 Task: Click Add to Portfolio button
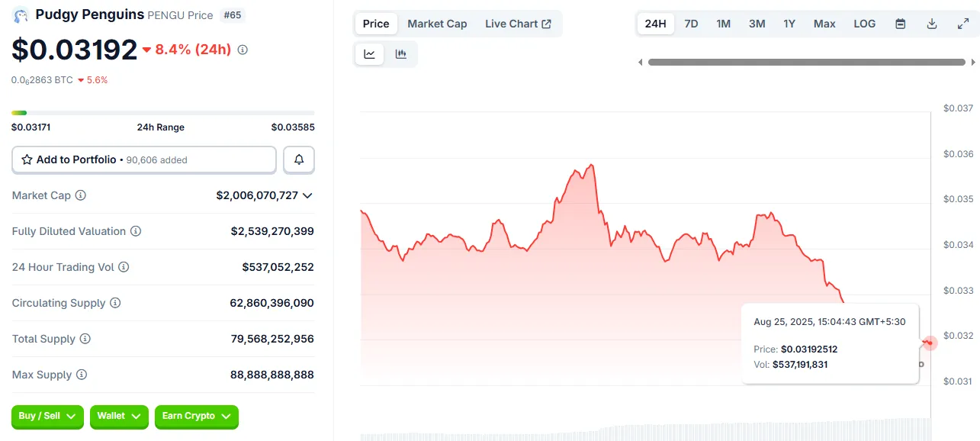pos(144,159)
